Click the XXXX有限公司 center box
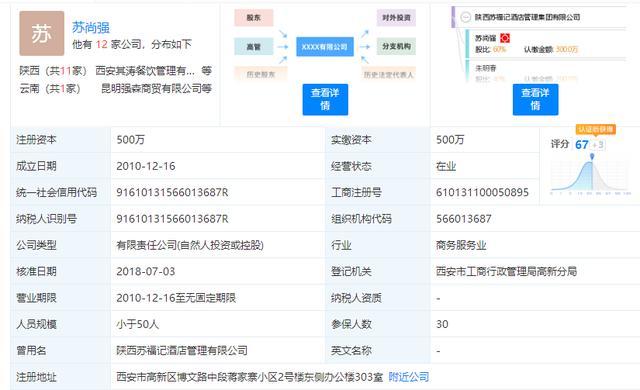The image size is (640, 390). point(324,47)
